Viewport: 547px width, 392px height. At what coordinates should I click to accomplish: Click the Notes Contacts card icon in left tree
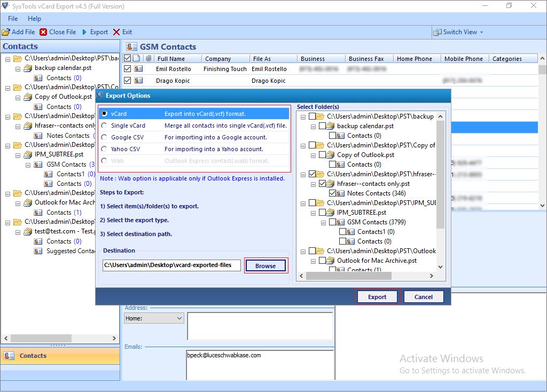coord(38,136)
